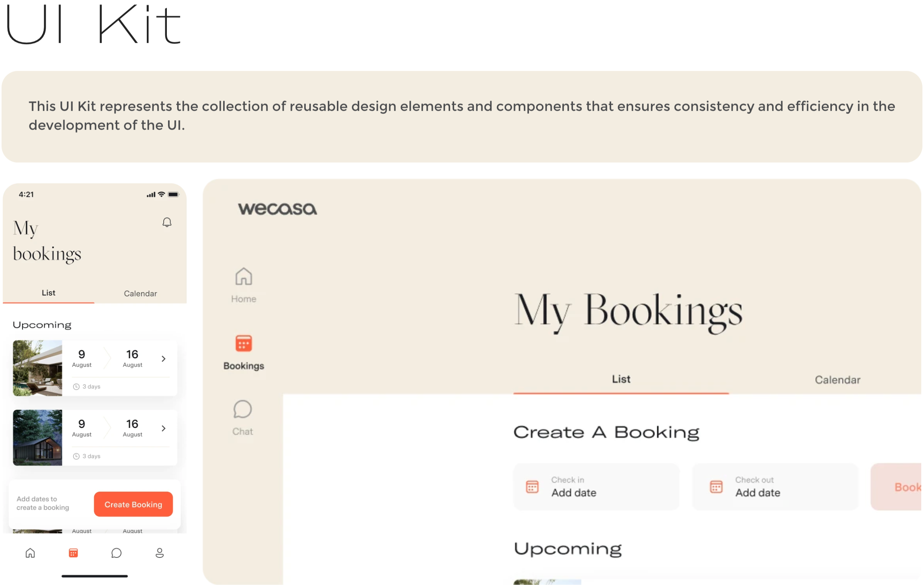Switch to desktop Calendar tab

[837, 380]
